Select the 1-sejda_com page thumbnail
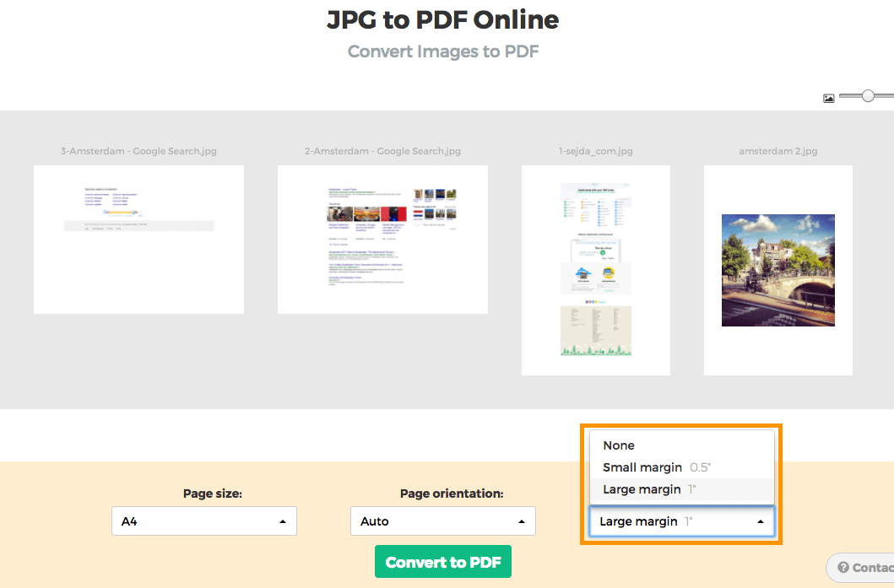This screenshot has width=894, height=588. (595, 270)
